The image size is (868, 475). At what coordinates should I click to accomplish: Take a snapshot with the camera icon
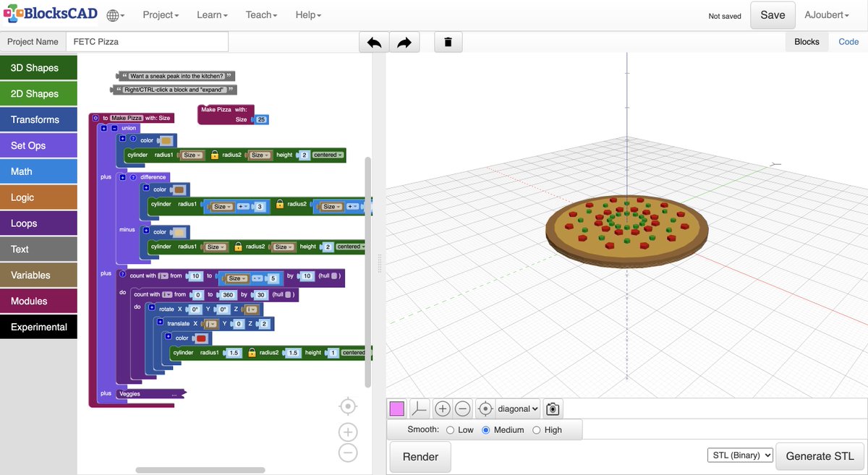tap(552, 408)
